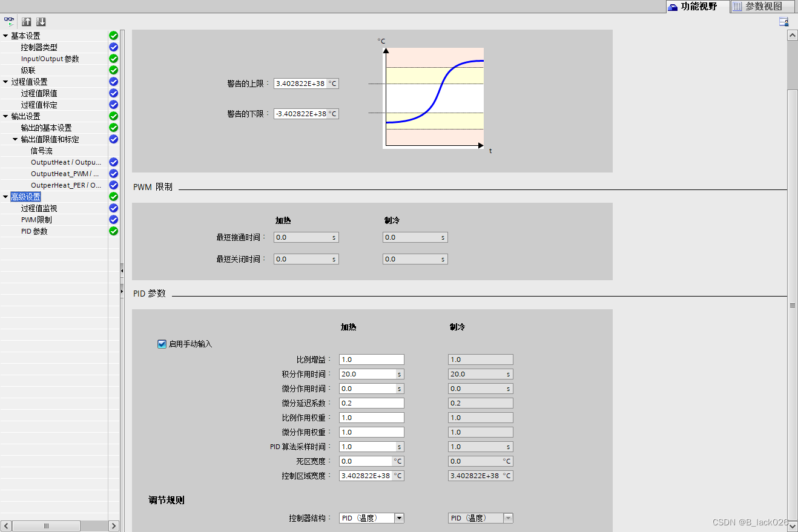Click navigation tree horizontal scrollbar thumb
The width and height of the screenshot is (798, 532).
tap(46, 526)
